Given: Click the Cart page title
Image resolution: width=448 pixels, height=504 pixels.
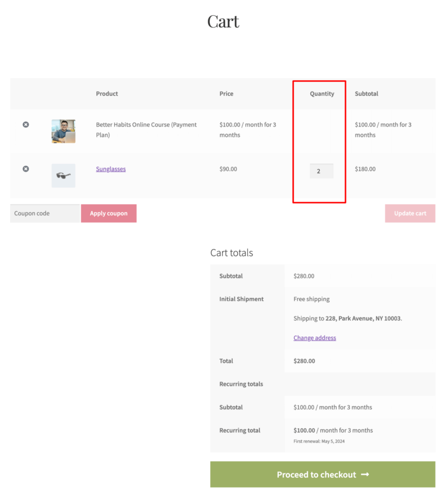Looking at the screenshot, I should [223, 21].
